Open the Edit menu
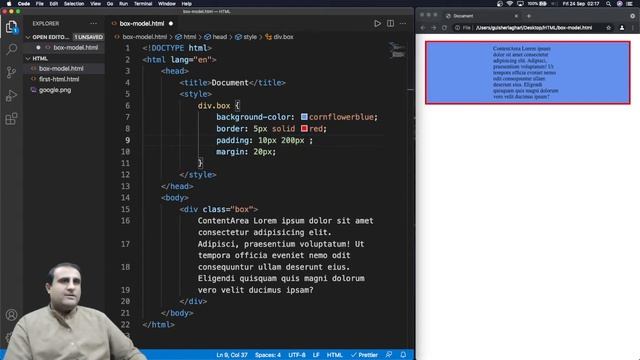The image size is (640, 360). coord(53,4)
